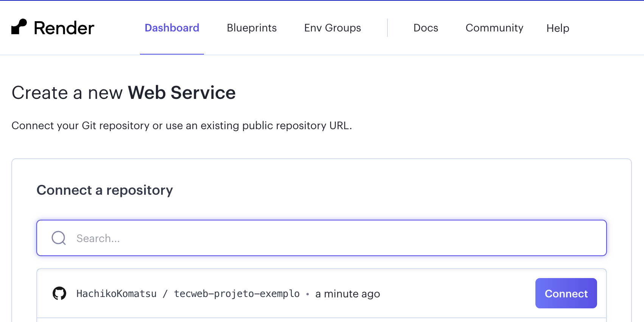The width and height of the screenshot is (644, 322).
Task: Click the Render logo icon
Action: [19, 27]
